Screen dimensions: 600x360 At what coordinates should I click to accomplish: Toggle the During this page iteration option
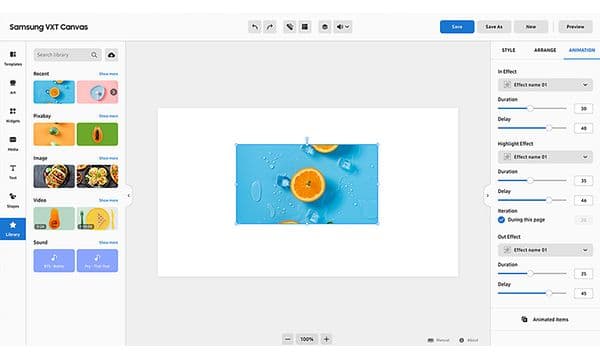(501, 220)
